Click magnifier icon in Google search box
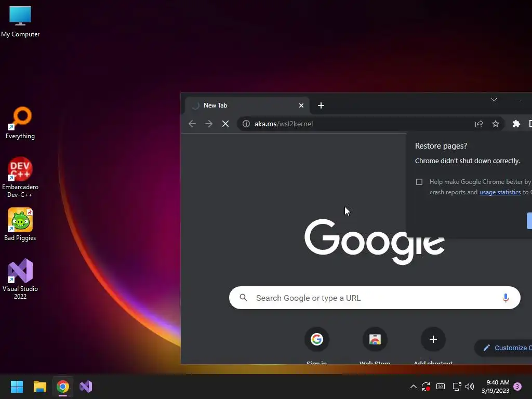This screenshot has width=532, height=399. tap(243, 298)
